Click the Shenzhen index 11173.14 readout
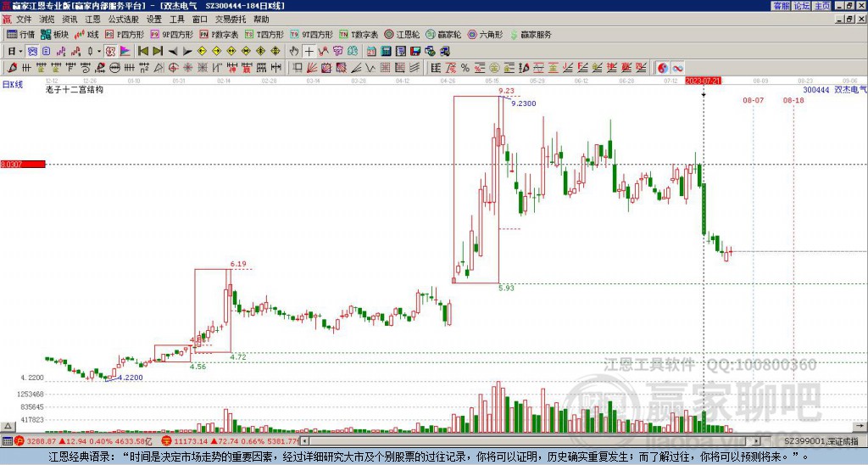Image resolution: width=868 pixels, height=465 pixels. click(x=192, y=441)
